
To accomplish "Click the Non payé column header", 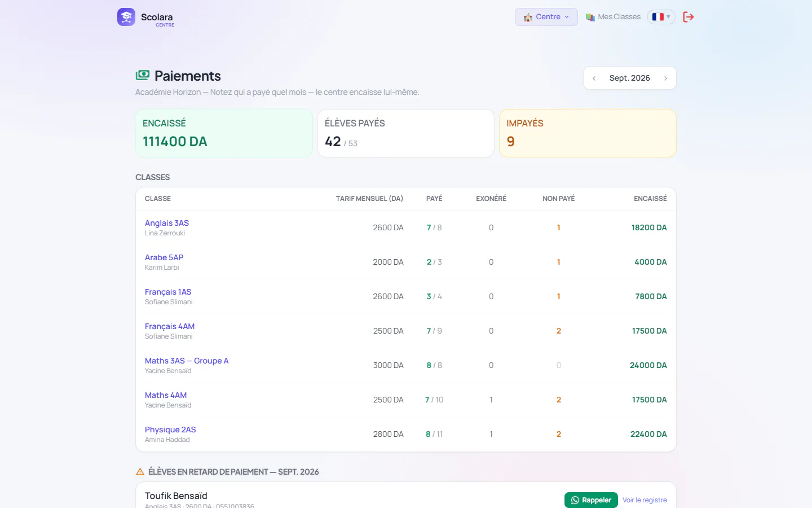I will click(559, 199).
